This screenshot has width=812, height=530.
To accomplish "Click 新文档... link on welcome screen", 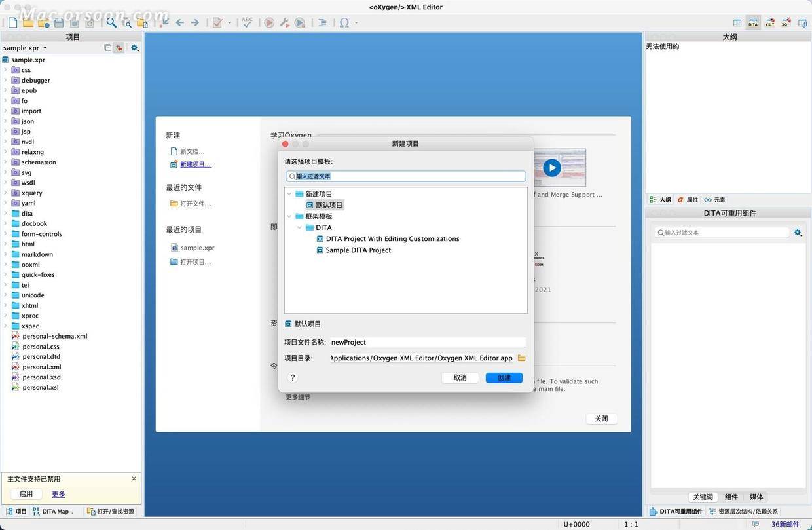I will [193, 151].
